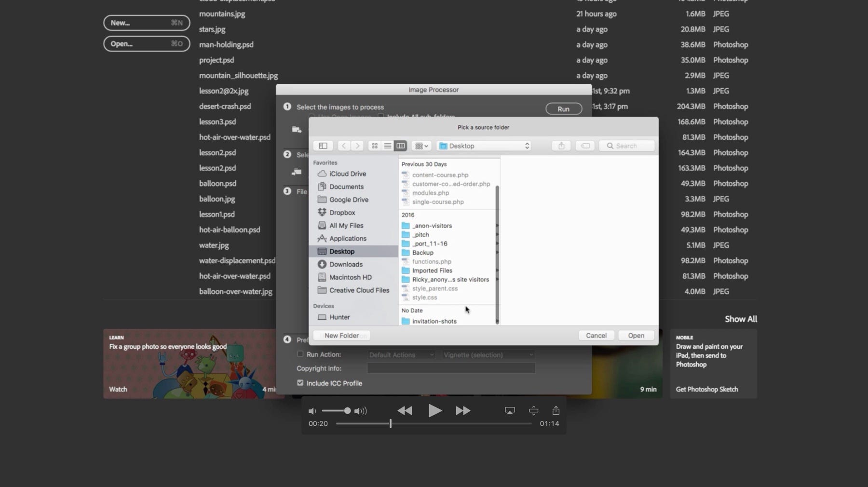The width and height of the screenshot is (868, 487).
Task: Click destination folder icon in Image Processor
Action: point(297,172)
